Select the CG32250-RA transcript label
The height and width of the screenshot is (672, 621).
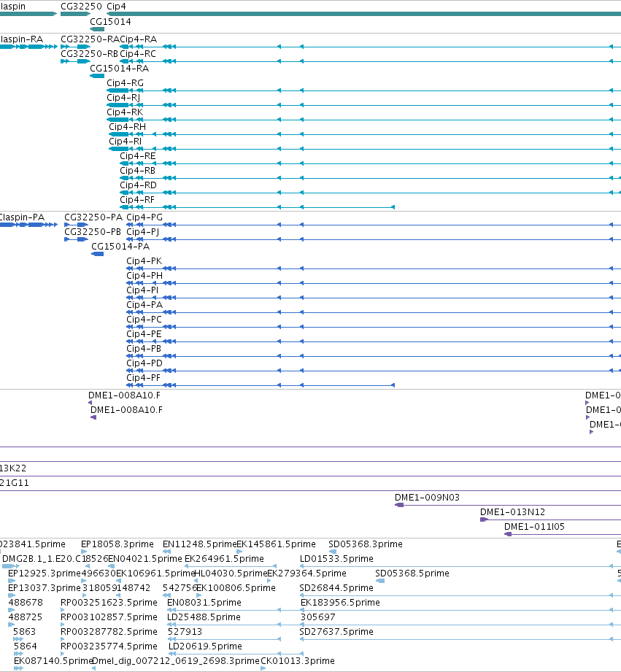(x=90, y=39)
